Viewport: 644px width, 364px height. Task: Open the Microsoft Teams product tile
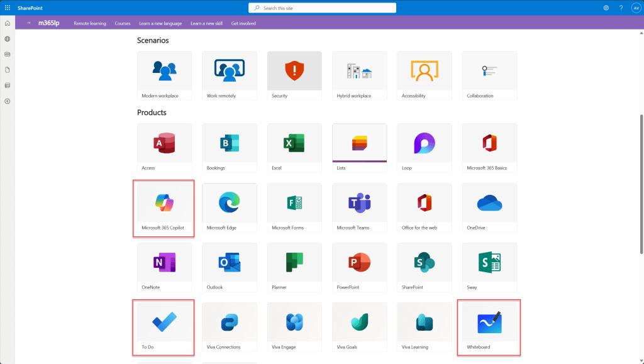(x=359, y=207)
